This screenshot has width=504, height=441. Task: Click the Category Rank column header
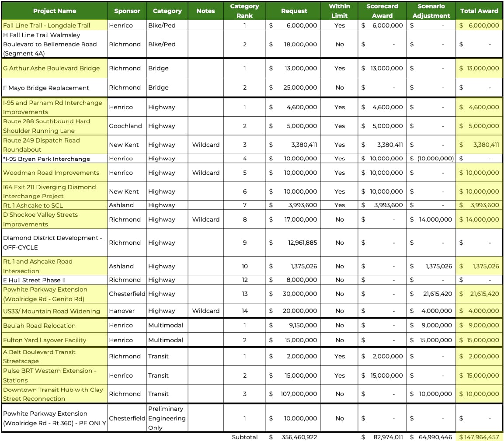tap(244, 11)
